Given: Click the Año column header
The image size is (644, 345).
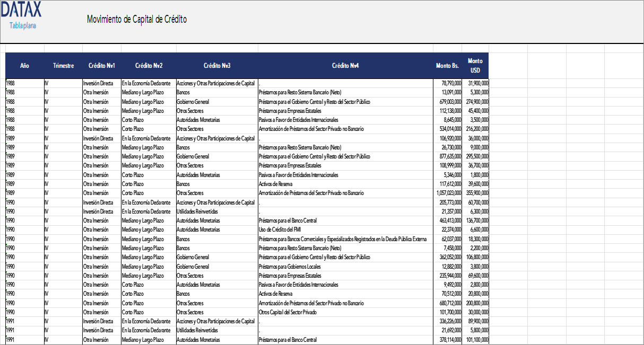Looking at the screenshot, I should tap(24, 66).
